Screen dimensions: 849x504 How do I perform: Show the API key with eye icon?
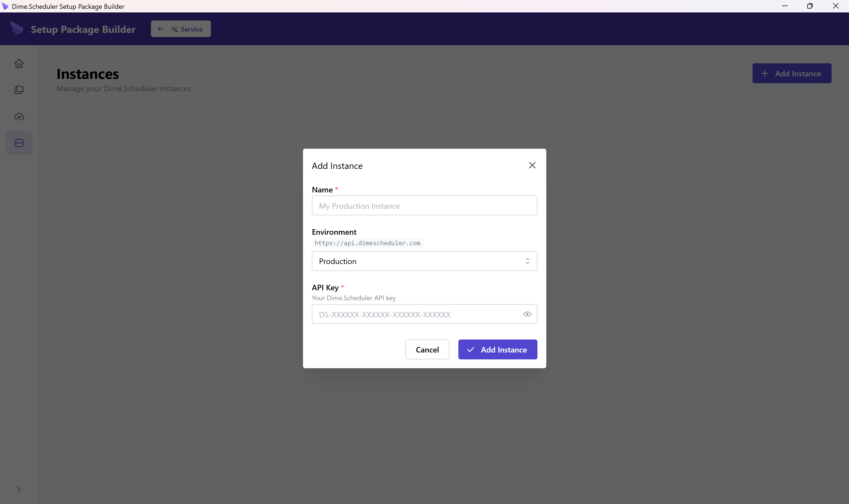[527, 314]
